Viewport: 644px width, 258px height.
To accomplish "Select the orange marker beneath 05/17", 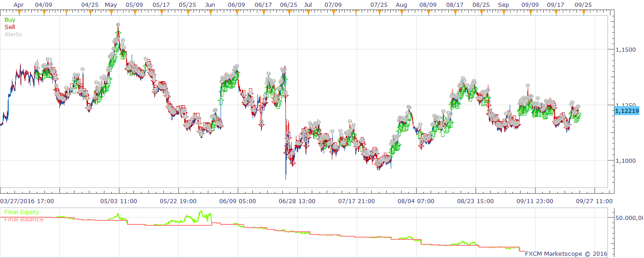I will (162, 12).
